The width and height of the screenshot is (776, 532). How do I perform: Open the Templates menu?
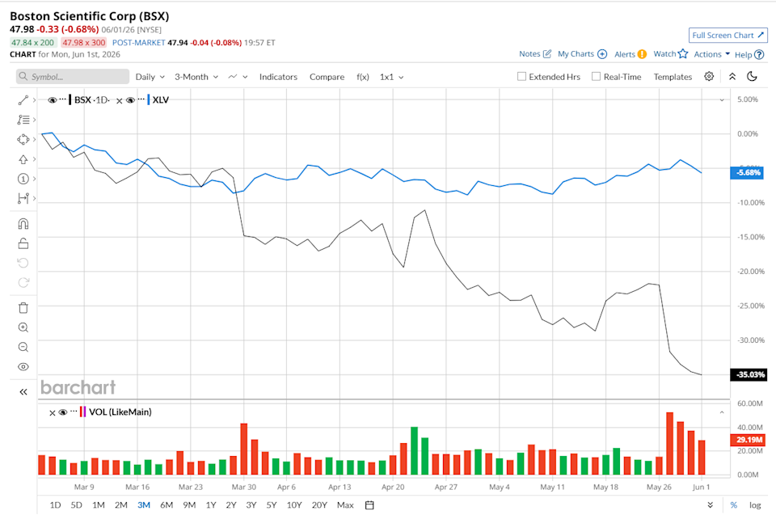click(673, 77)
